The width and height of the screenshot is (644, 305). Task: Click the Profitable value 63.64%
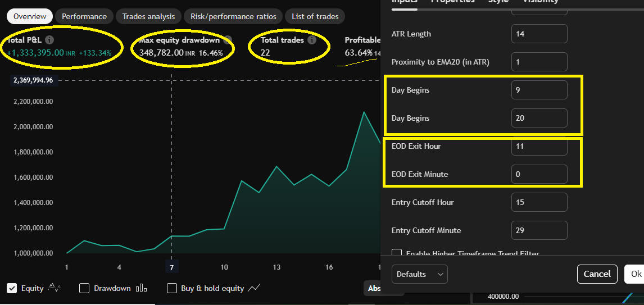click(359, 53)
